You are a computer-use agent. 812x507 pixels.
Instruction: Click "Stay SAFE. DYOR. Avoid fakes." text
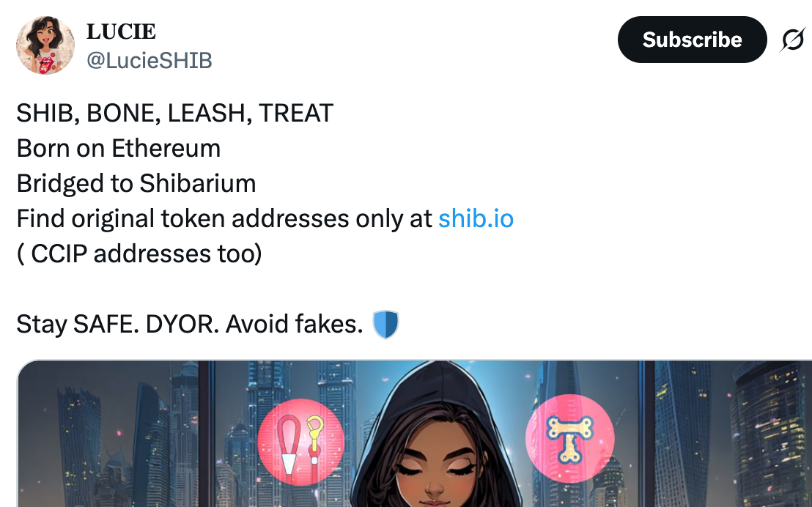pos(190,324)
